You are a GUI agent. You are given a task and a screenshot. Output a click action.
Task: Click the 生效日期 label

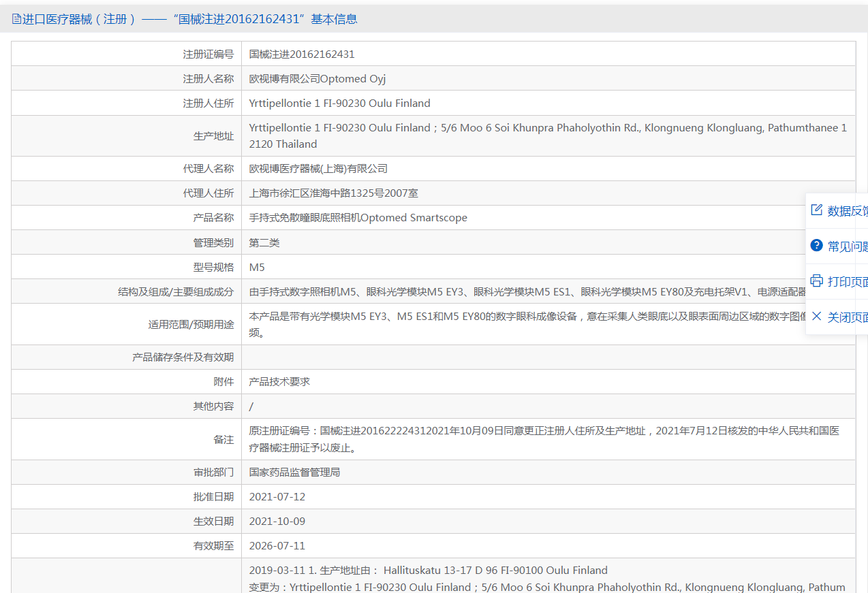click(x=213, y=522)
